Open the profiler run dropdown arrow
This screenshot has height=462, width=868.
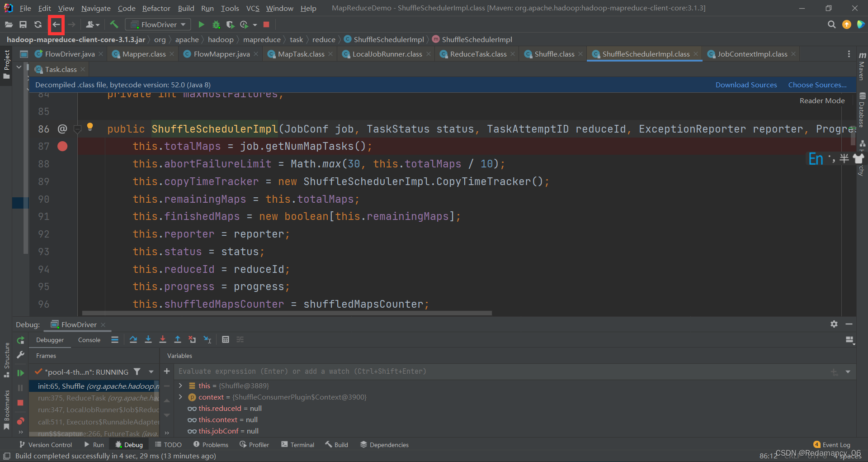click(255, 25)
